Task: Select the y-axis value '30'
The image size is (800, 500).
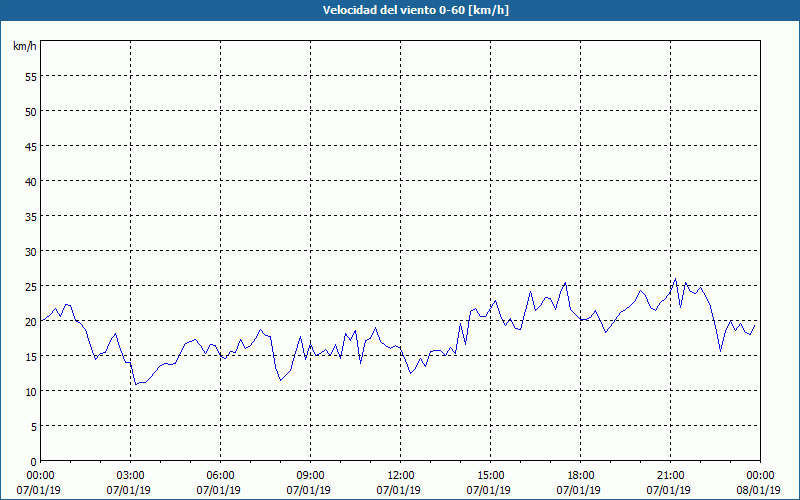Action: [x=31, y=254]
